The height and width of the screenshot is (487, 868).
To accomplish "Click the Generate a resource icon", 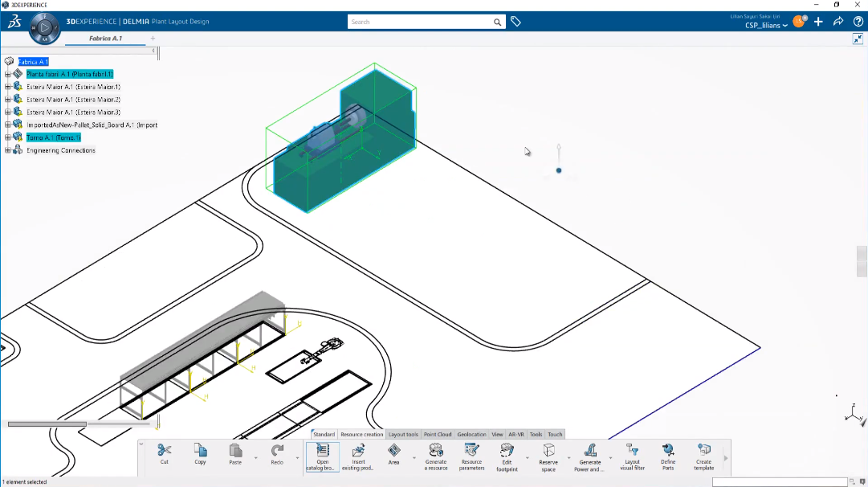I will [x=436, y=450].
